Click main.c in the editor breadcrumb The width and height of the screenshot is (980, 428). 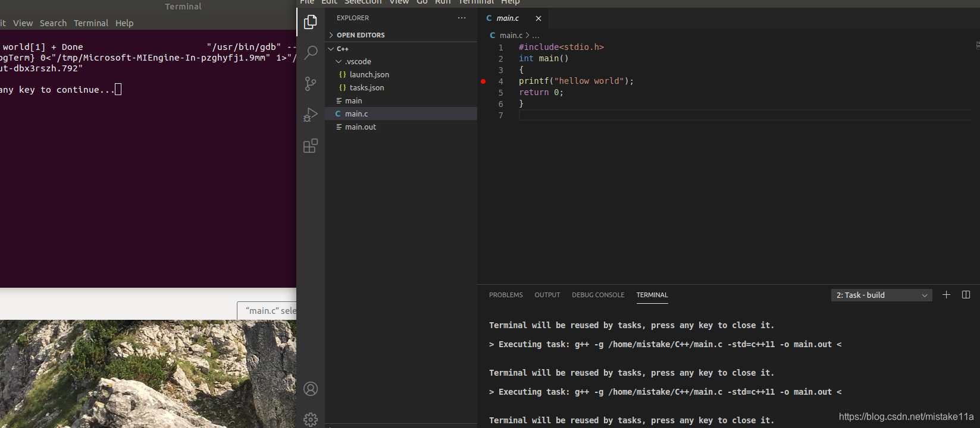511,35
